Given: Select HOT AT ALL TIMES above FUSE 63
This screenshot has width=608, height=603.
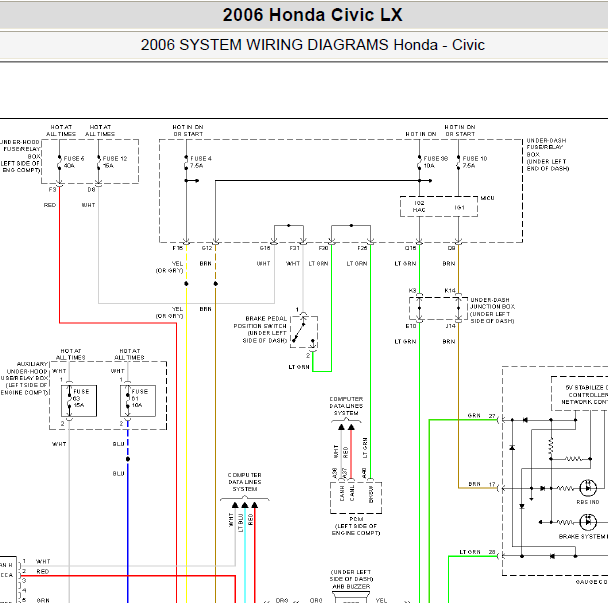Looking at the screenshot, I should tap(71, 354).
